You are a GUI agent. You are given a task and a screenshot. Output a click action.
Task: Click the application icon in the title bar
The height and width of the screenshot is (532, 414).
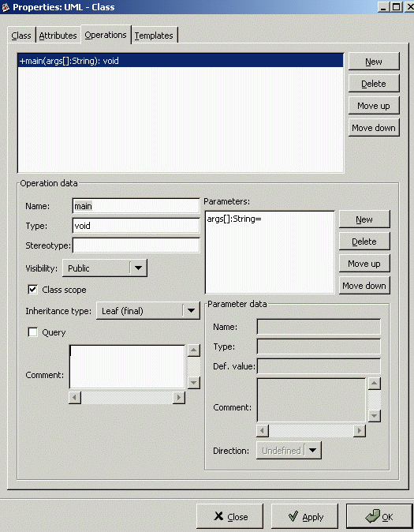click(x=6, y=7)
